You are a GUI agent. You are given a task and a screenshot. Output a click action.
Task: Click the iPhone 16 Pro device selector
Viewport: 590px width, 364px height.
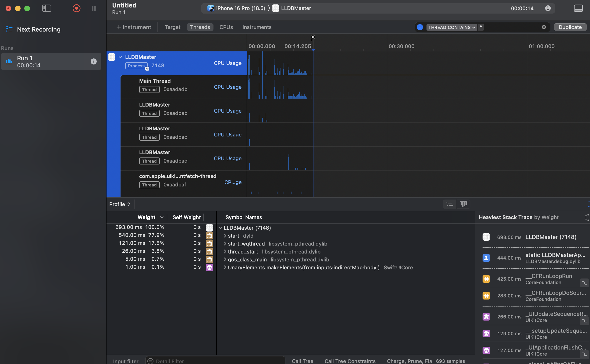click(236, 8)
